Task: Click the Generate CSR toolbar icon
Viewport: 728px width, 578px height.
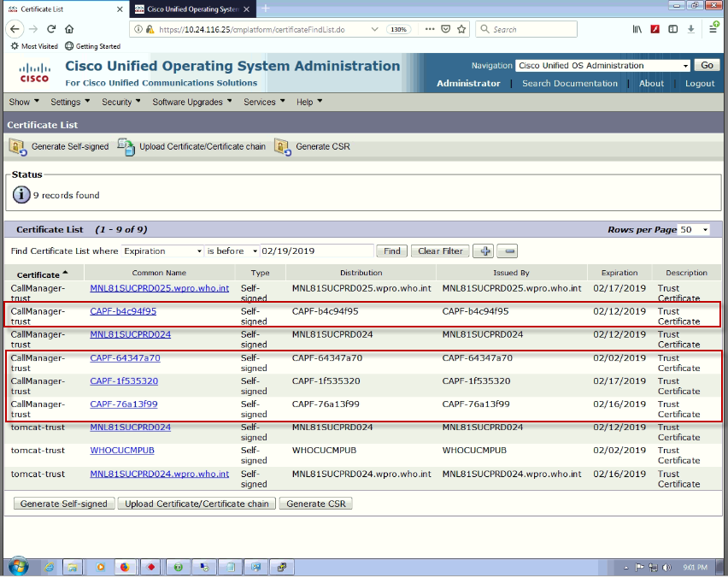Action: (282, 147)
